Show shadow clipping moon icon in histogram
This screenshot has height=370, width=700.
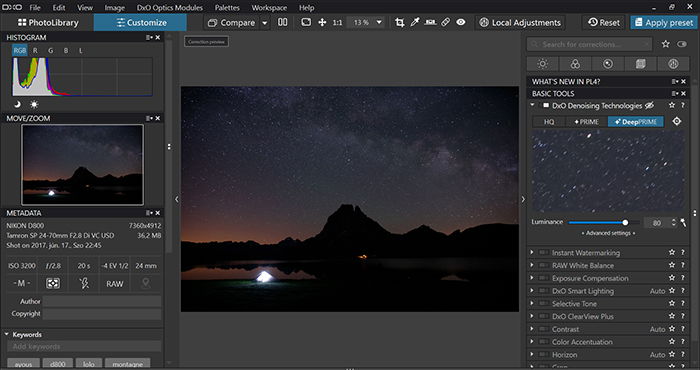[17, 104]
